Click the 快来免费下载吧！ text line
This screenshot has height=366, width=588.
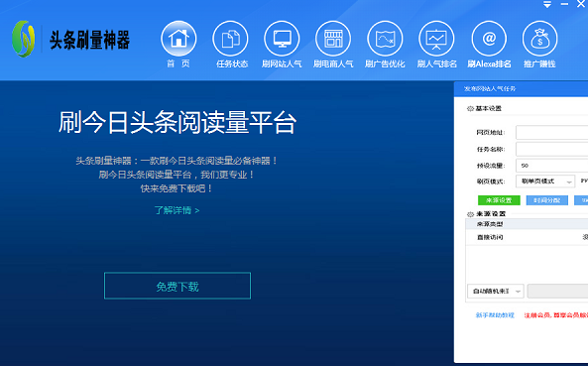(x=176, y=188)
